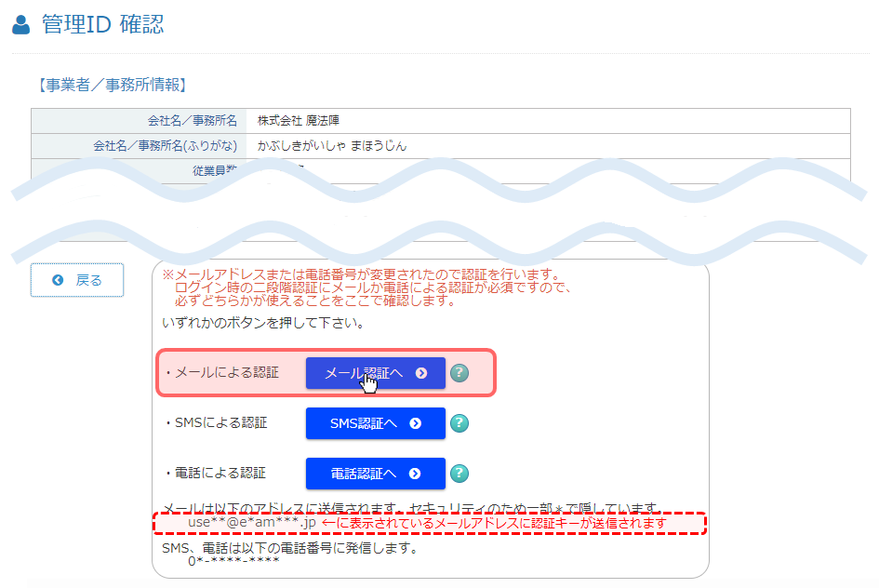
Task: Click the いずれかのボタンを押して下さい。 instruction text
Action: tap(263, 323)
